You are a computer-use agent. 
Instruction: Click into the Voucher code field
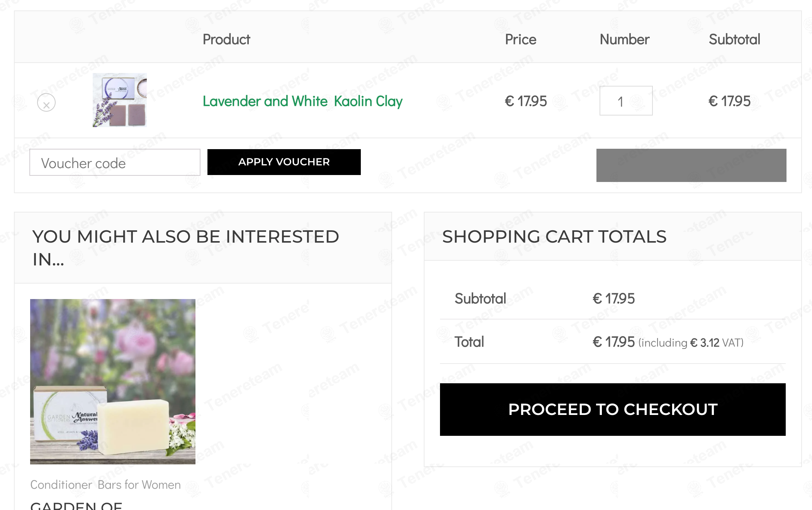(x=115, y=163)
